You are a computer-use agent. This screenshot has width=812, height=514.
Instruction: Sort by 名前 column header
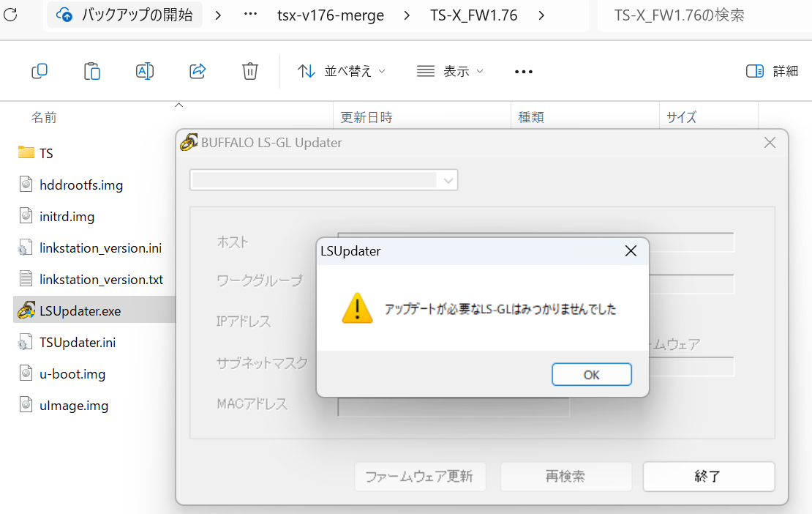click(x=44, y=118)
